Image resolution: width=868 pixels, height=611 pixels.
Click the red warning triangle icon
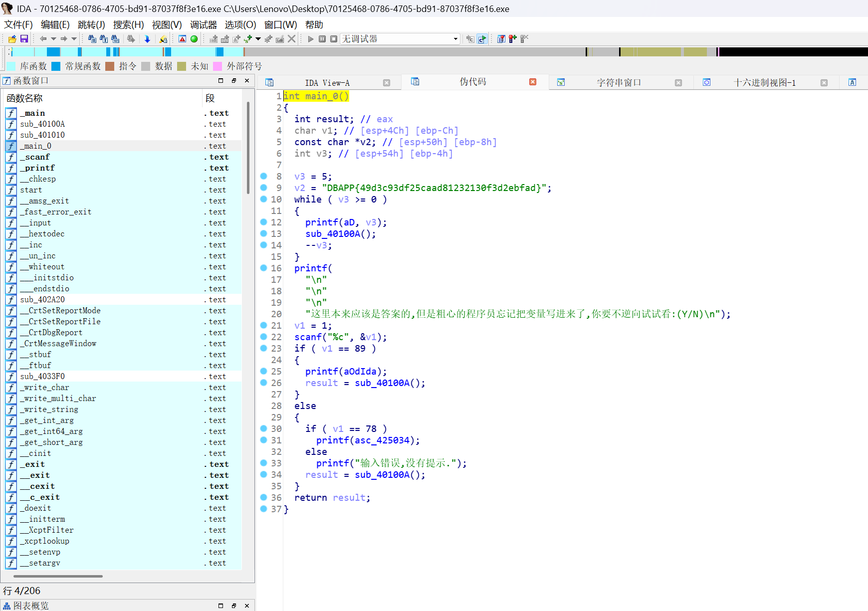[x=183, y=39]
